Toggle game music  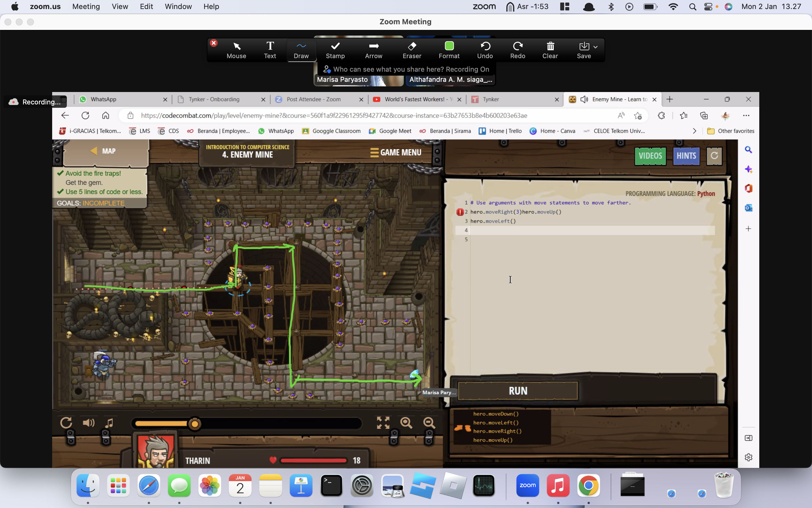pos(109,423)
